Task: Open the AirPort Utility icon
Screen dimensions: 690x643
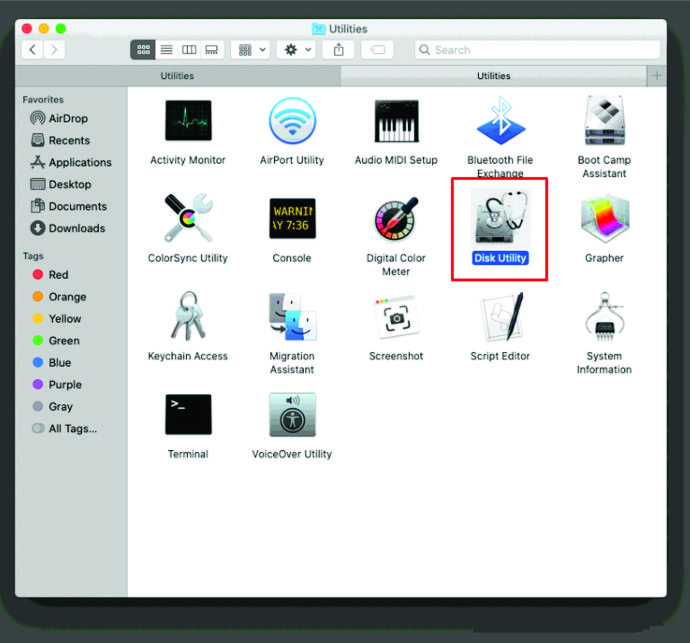Action: 292,121
